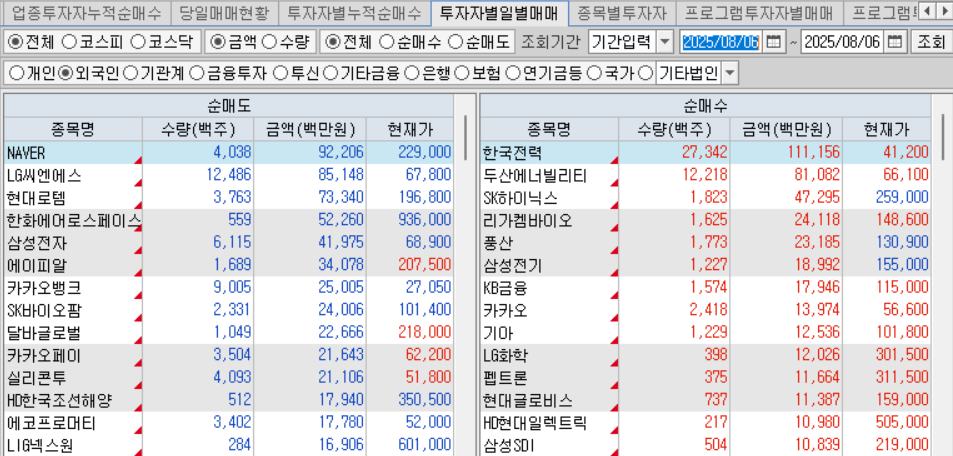Sort 순매도 table by 금액(백만원) header

[x=310, y=129]
